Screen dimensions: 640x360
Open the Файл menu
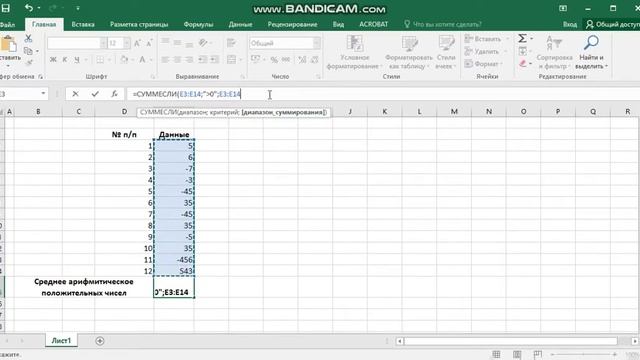(7, 24)
